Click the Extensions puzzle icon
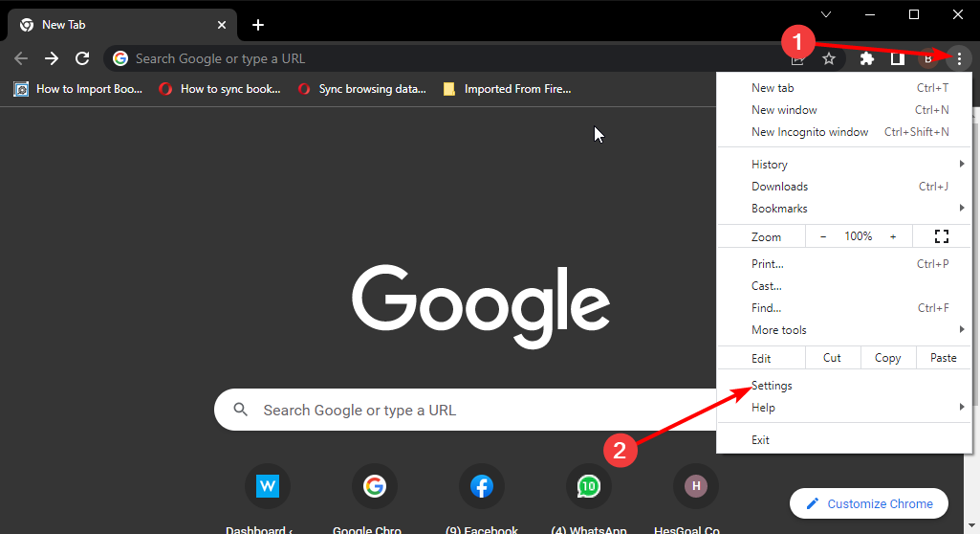The width and height of the screenshot is (980, 534). [x=866, y=58]
